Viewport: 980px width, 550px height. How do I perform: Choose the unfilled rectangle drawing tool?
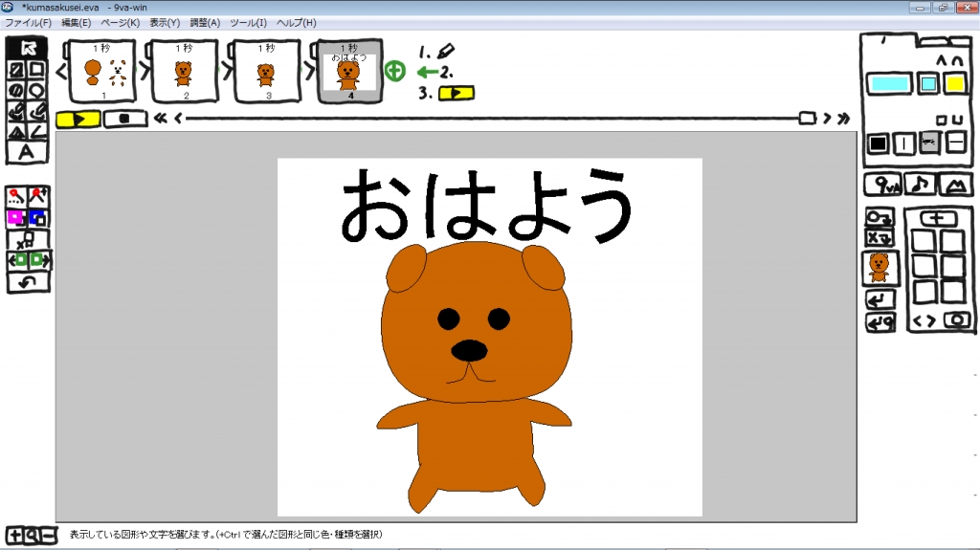38,70
